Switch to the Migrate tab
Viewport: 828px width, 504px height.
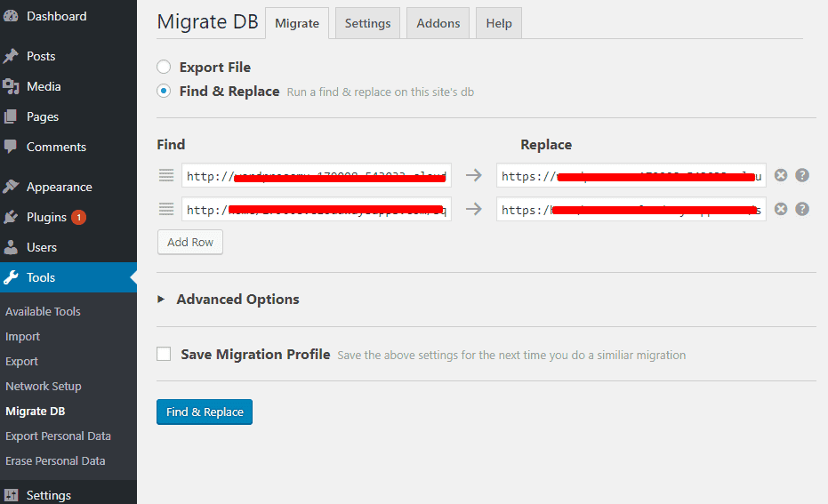point(297,23)
